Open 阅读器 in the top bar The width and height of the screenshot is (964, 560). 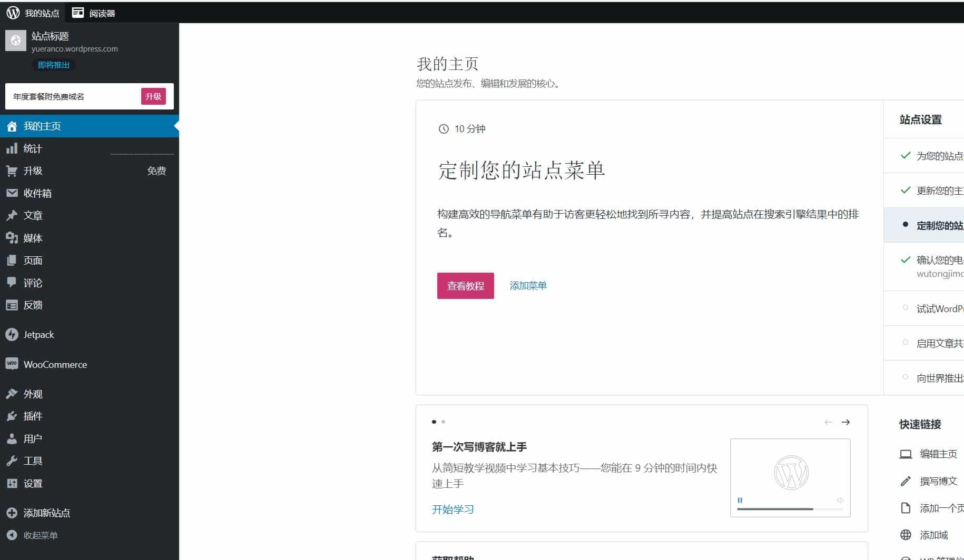[94, 13]
